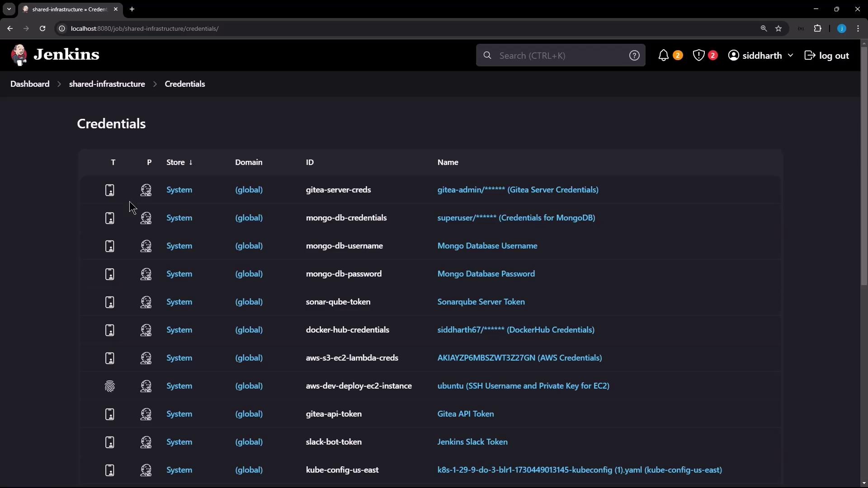Open a new browser tab
The width and height of the screenshot is (868, 488).
(132, 9)
